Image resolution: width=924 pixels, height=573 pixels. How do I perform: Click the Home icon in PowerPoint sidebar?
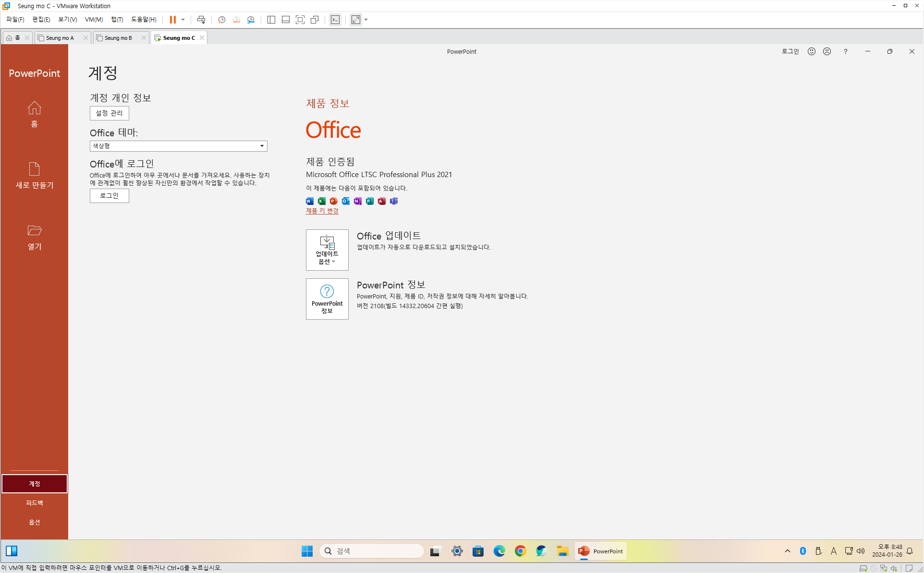pos(34,108)
